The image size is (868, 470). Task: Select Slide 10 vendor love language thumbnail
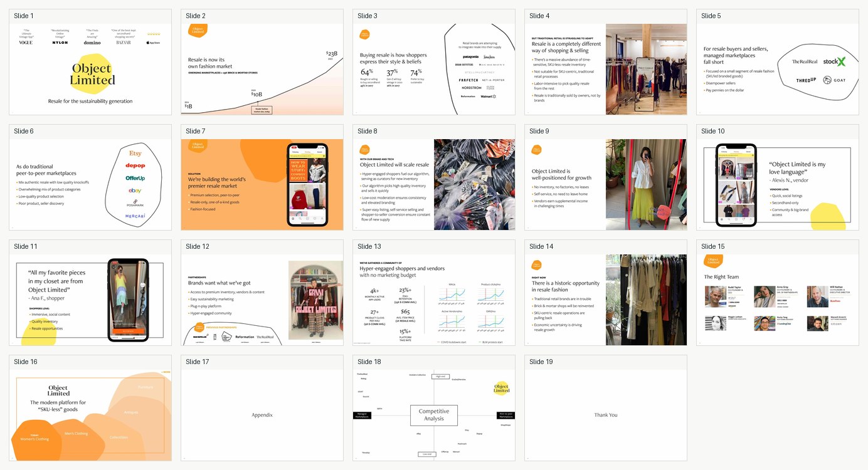778,184
